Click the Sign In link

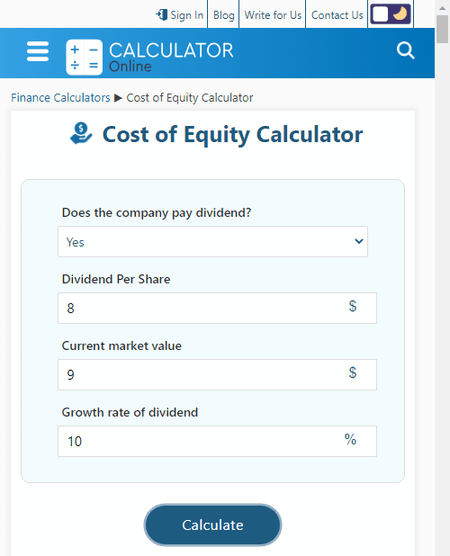(187, 15)
